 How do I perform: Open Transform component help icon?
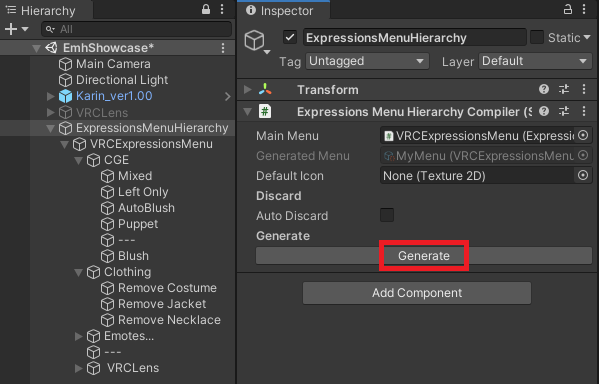[544, 89]
